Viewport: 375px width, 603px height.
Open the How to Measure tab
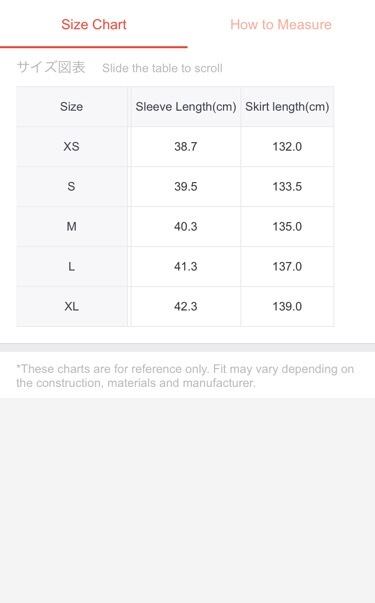click(281, 25)
